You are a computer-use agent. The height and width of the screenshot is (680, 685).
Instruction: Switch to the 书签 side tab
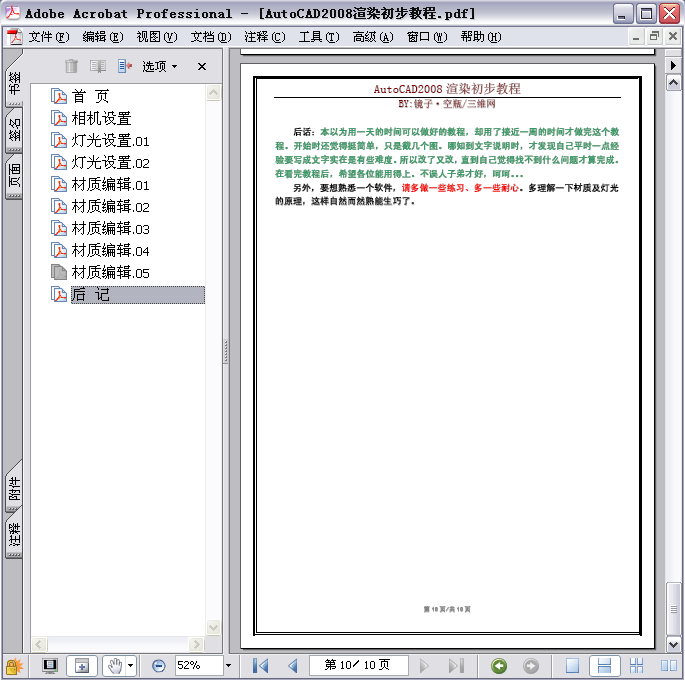(x=14, y=83)
